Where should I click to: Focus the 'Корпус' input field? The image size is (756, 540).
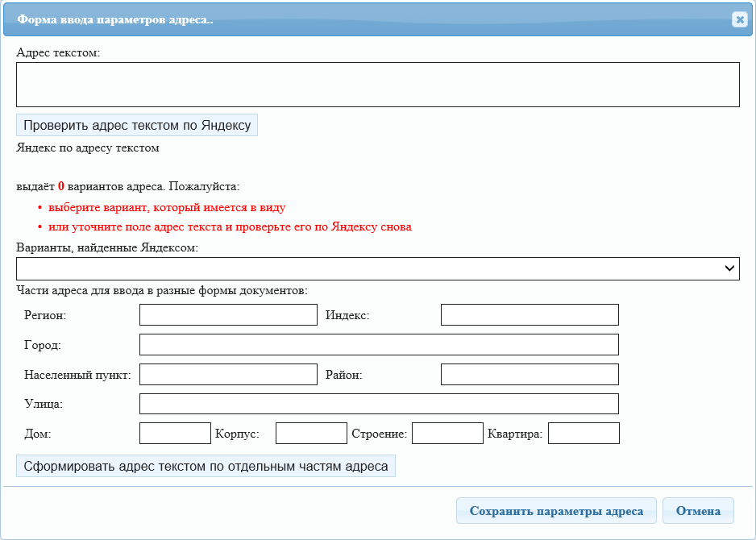click(x=311, y=434)
